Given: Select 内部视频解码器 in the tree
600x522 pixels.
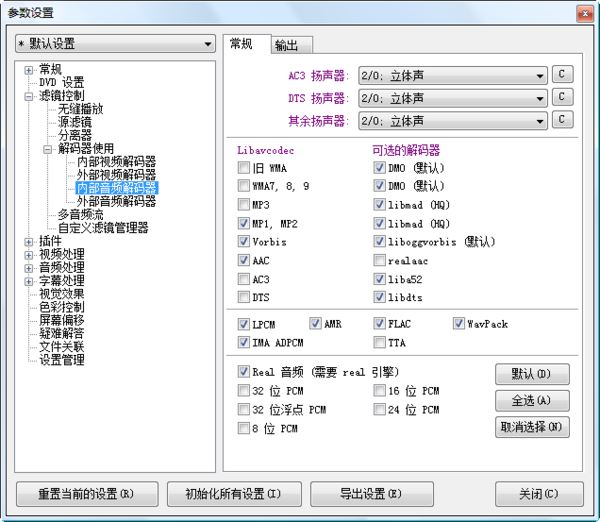Looking at the screenshot, I should [116, 161].
